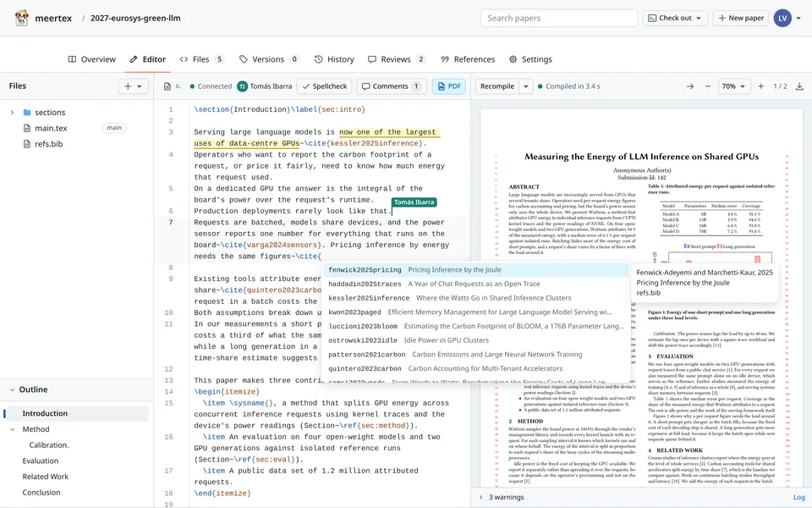Open main.tex in the file list
This screenshot has height=508, width=812.
(51, 128)
